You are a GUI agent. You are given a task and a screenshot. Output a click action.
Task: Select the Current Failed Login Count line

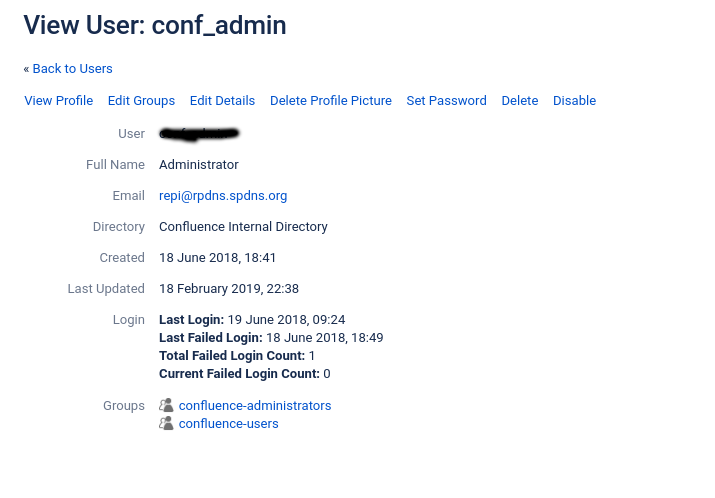pyautogui.click(x=245, y=374)
